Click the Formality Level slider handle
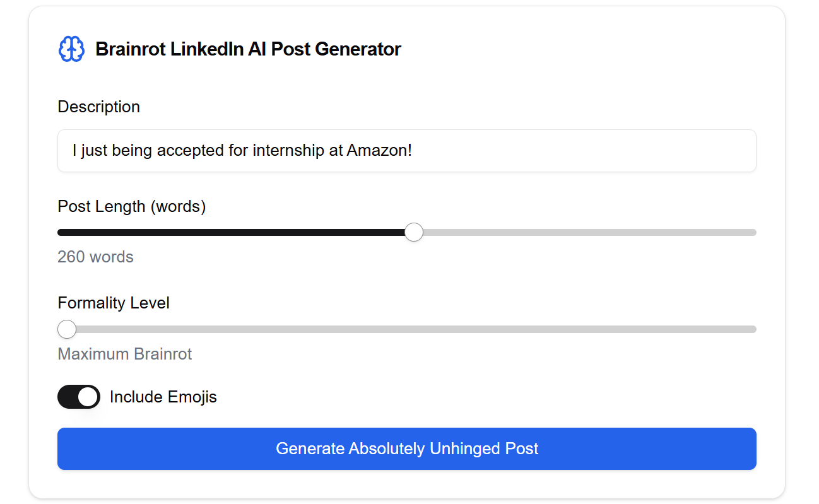 pos(66,329)
